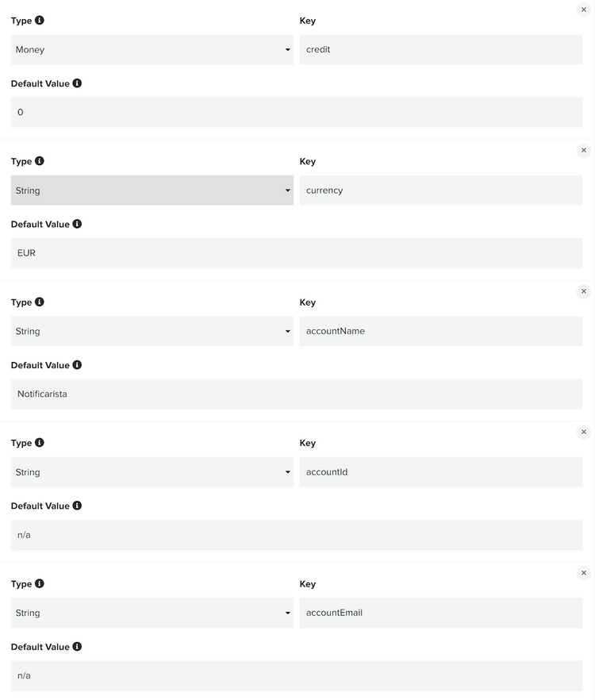Expand Type dropdown for accountEmail
Image resolution: width=595 pixels, height=700 pixels.
pyautogui.click(x=152, y=613)
